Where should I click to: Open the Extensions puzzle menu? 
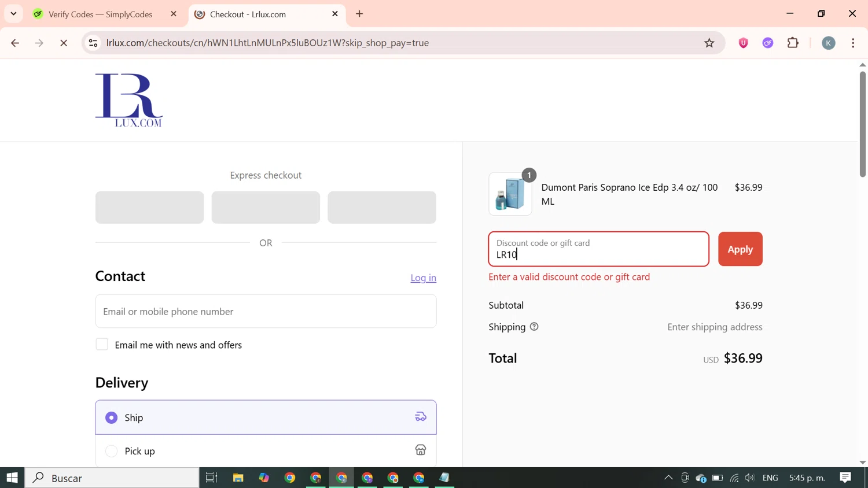(x=793, y=43)
